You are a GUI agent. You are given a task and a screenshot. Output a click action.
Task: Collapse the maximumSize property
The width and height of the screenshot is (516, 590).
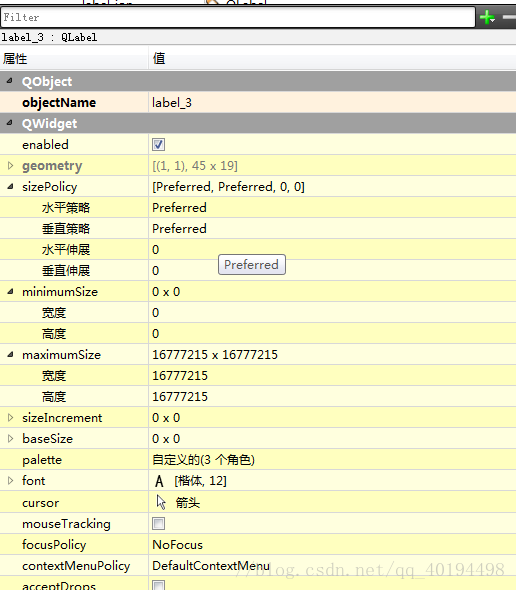(x=11, y=354)
